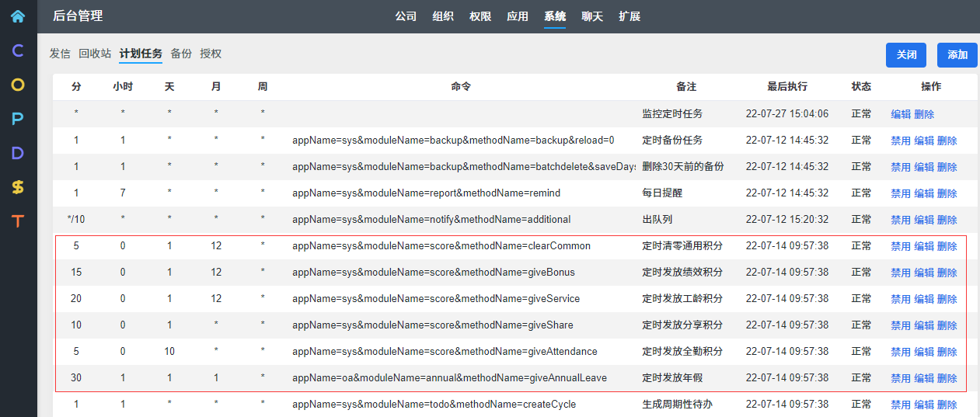The width and height of the screenshot is (980, 417).
Task: Disable the 定时发放年假 task
Action: tap(901, 378)
